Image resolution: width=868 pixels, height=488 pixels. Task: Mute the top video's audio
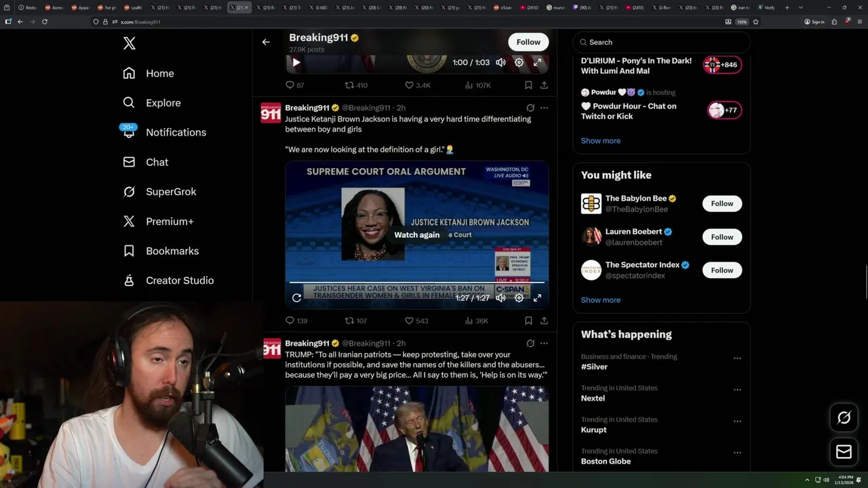500,62
